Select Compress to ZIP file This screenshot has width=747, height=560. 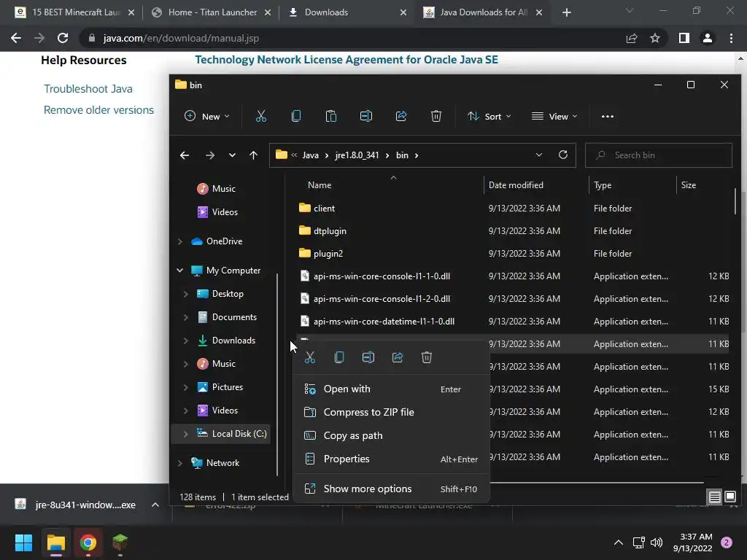point(391,413)
